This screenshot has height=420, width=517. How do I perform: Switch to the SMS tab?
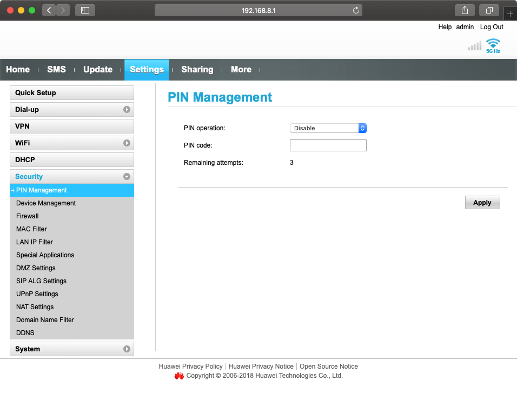56,69
